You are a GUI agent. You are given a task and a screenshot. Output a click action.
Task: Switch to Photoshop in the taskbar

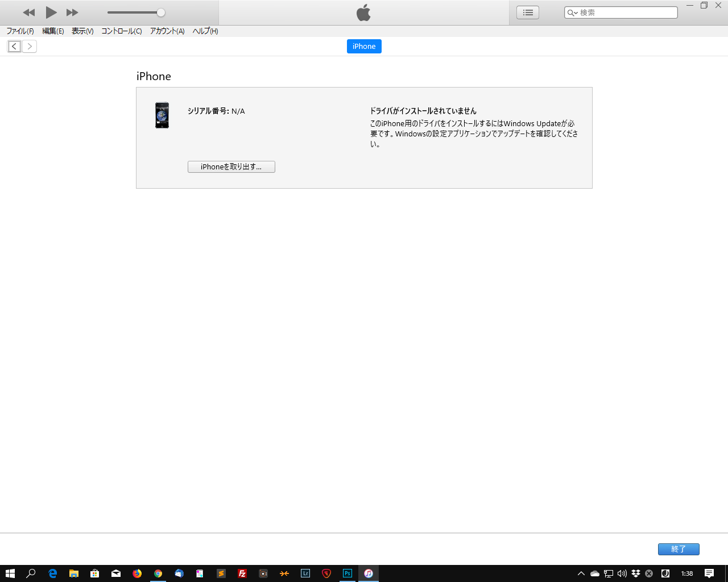coord(348,573)
